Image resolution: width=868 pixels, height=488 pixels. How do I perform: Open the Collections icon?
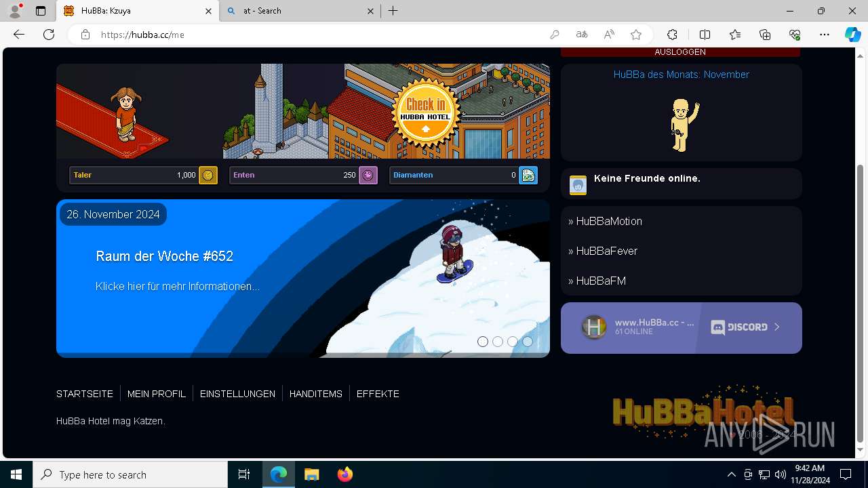click(x=765, y=35)
